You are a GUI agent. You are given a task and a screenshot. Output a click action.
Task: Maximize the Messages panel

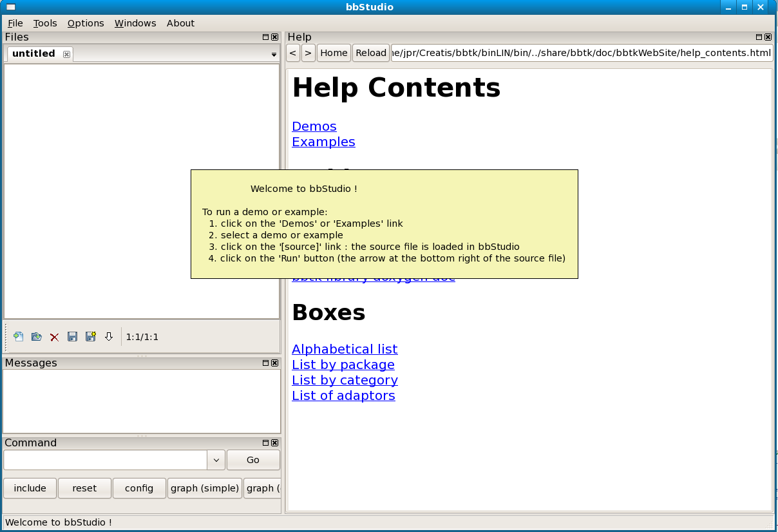pos(266,363)
